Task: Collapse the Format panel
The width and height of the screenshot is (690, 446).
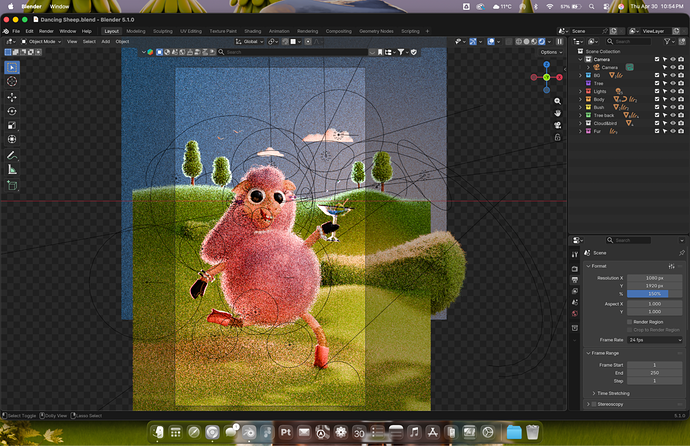Action: (588, 266)
